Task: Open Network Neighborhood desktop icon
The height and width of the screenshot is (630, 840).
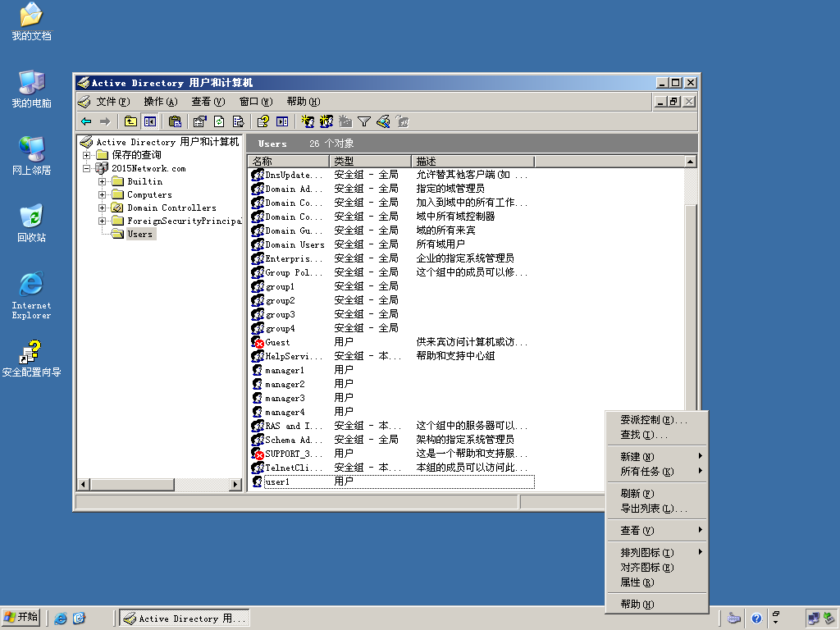Action: tap(32, 156)
